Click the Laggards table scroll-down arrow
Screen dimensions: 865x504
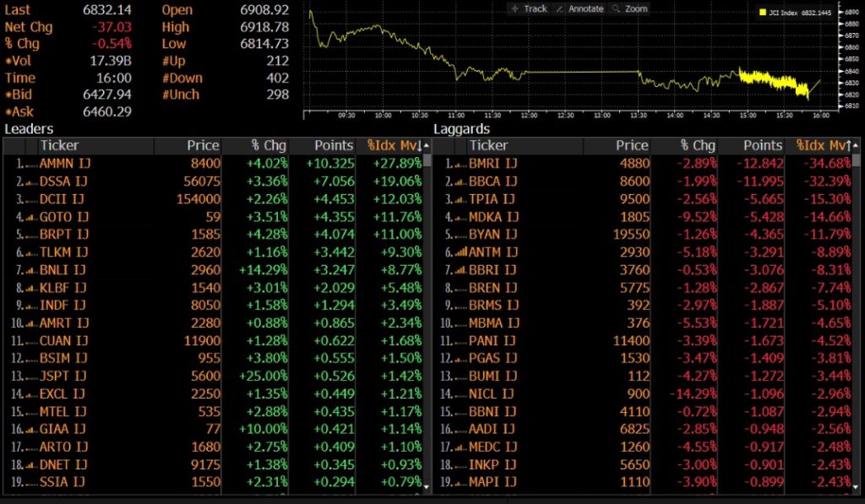[856, 487]
